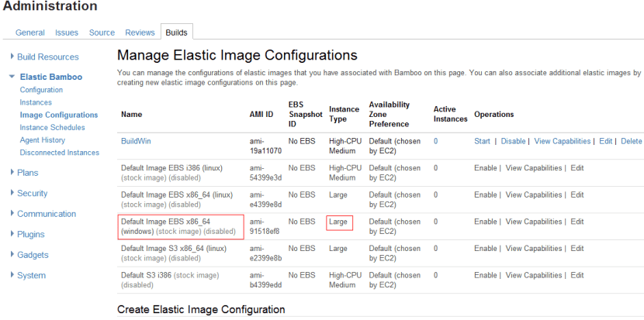The width and height of the screenshot is (644, 320).
Task: Open the Issues tab
Action: point(67,33)
